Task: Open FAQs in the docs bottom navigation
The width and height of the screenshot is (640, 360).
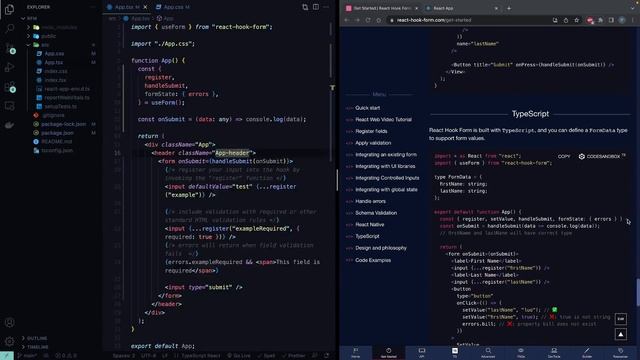Action: [x=521, y=353]
